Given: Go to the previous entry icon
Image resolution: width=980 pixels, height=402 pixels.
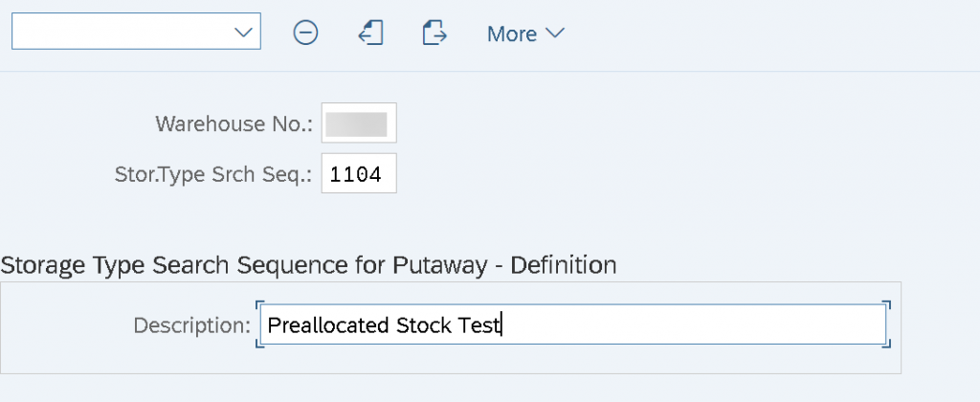Looking at the screenshot, I should [370, 33].
